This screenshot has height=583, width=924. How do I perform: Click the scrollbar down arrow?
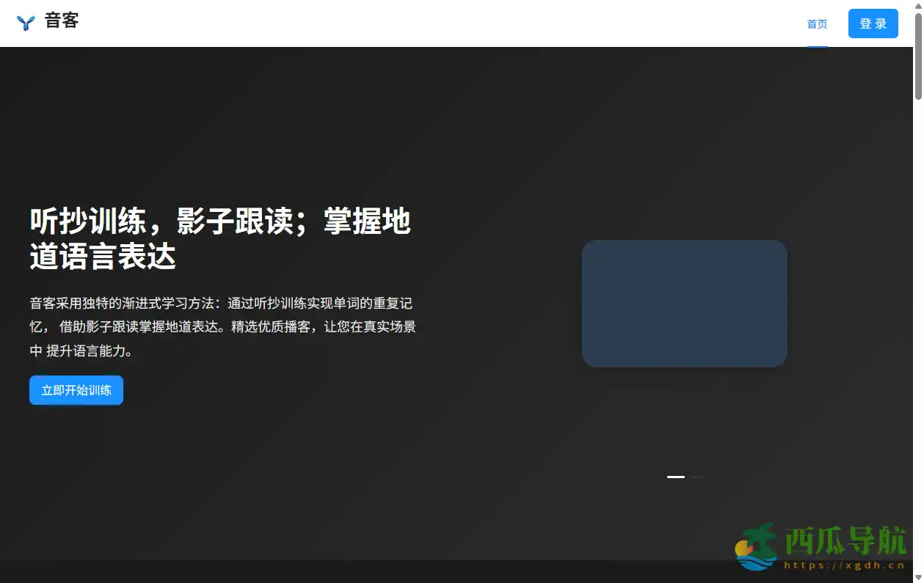click(919, 578)
